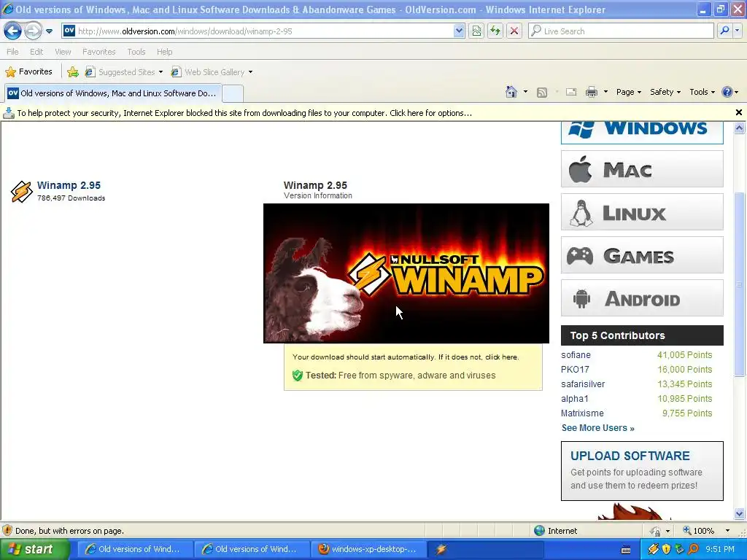The image size is (747, 560).
Task: Click the Winamp lightning bolt icon
Action: [21, 192]
